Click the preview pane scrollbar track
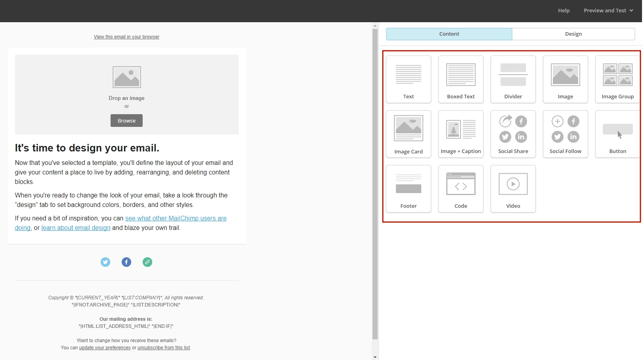This screenshot has width=644, height=360. (x=375, y=190)
